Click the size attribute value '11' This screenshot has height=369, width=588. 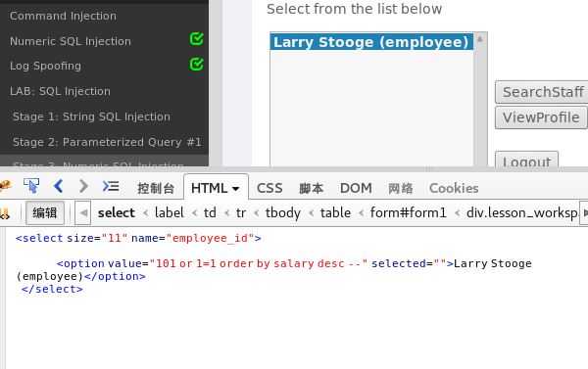(115, 238)
